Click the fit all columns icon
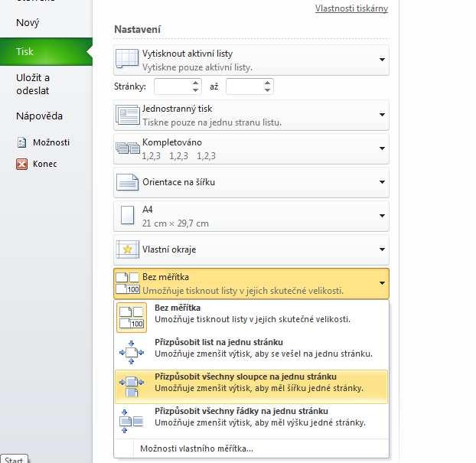 [132, 386]
